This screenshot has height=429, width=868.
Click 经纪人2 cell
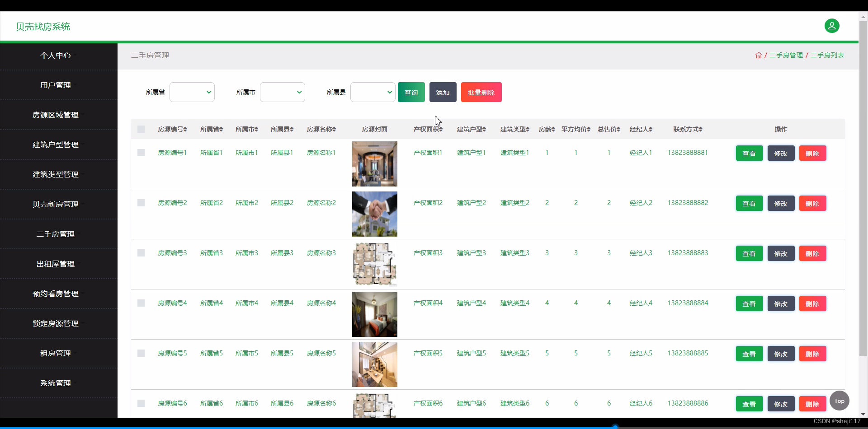point(641,203)
